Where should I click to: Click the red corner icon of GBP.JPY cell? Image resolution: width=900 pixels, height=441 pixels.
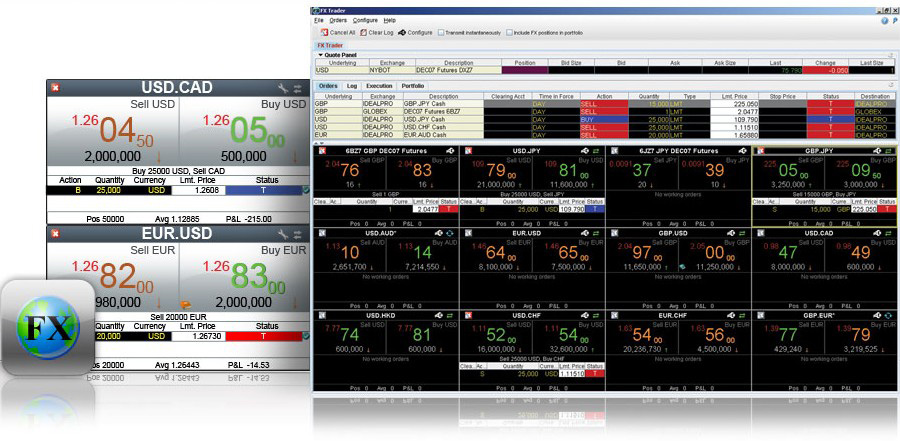coord(761,151)
